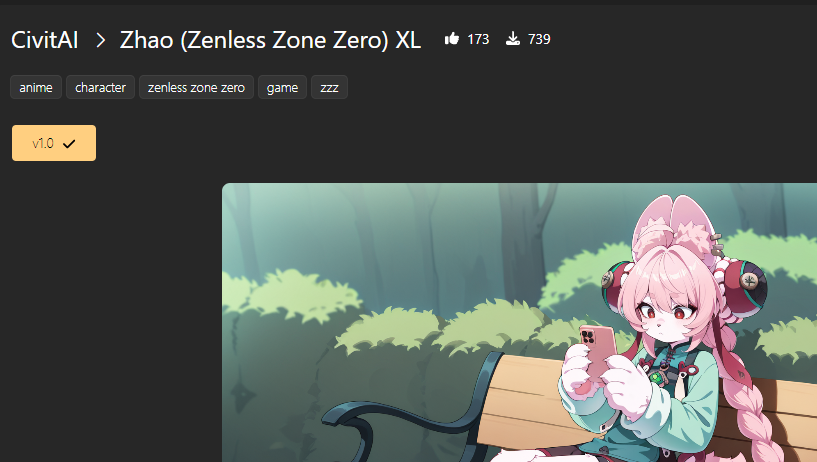The image size is (817, 462).
Task: Click the thumbs-up like icon
Action: pos(452,39)
